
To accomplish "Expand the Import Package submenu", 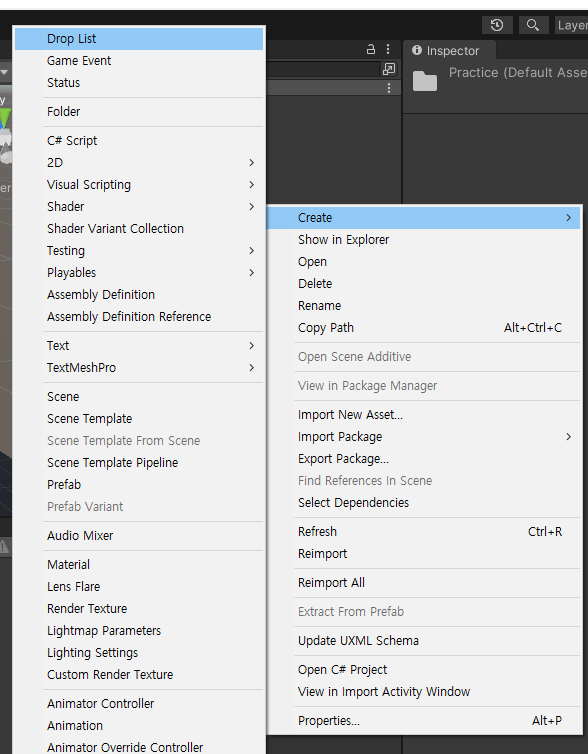I will (424, 437).
